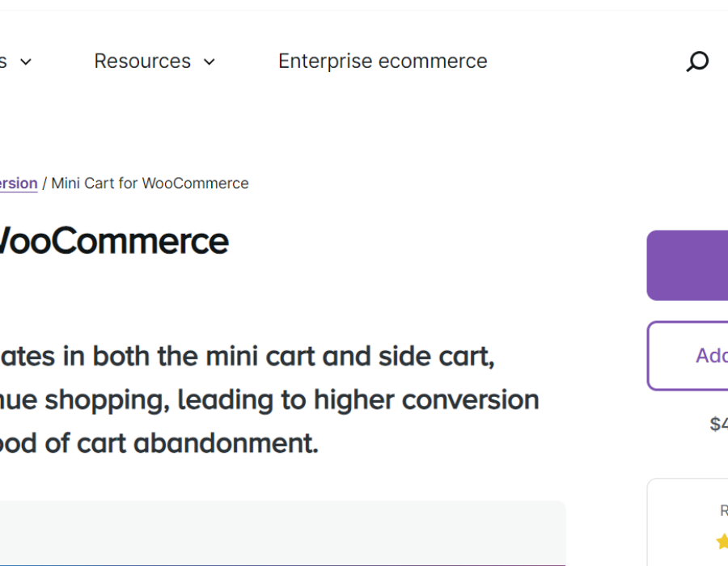Click the line mentioning mini cart and side cart
728x566 pixels.
(x=247, y=356)
